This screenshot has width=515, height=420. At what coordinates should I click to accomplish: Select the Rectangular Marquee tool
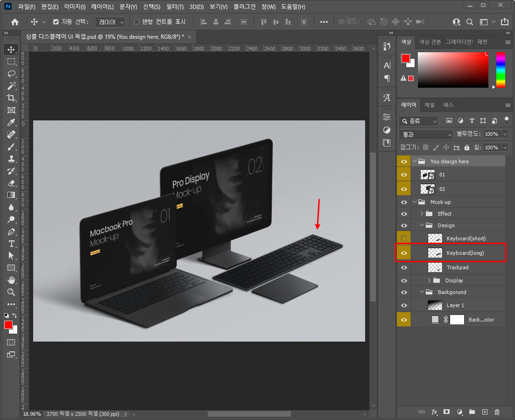[x=11, y=62]
